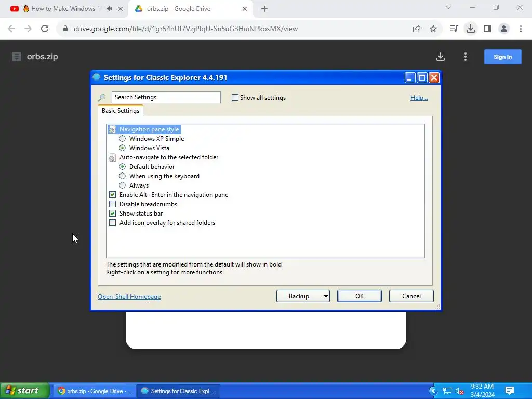This screenshot has height=399, width=532.
Task: Enable Show all settings checkbox
Action: click(235, 97)
